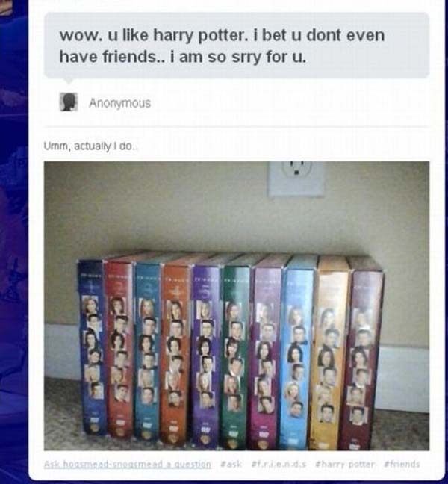Click the dark blue season one DVD box

tap(92, 347)
